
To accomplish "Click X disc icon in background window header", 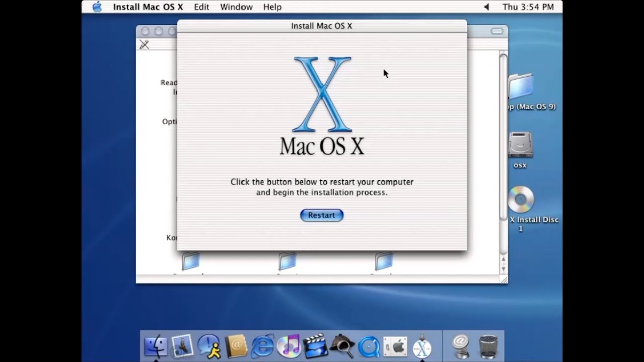I will [144, 44].
